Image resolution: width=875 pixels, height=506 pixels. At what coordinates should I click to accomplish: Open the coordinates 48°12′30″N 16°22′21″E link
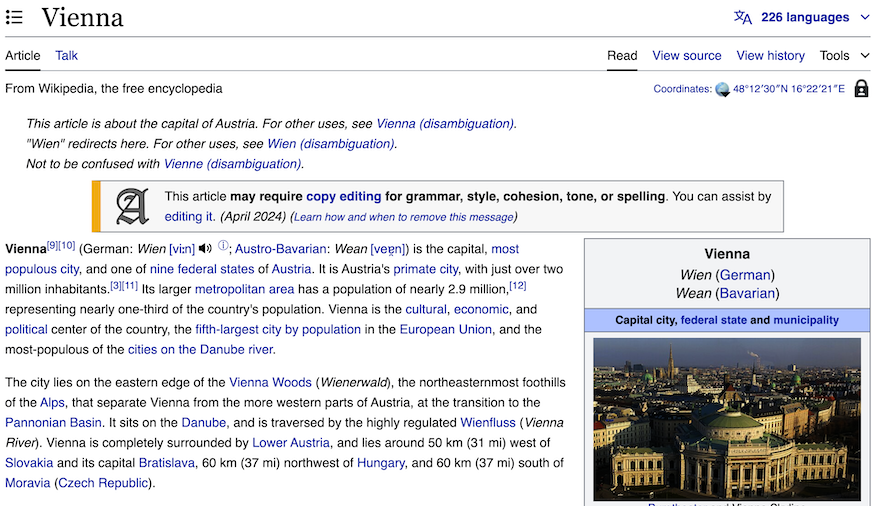click(x=789, y=89)
